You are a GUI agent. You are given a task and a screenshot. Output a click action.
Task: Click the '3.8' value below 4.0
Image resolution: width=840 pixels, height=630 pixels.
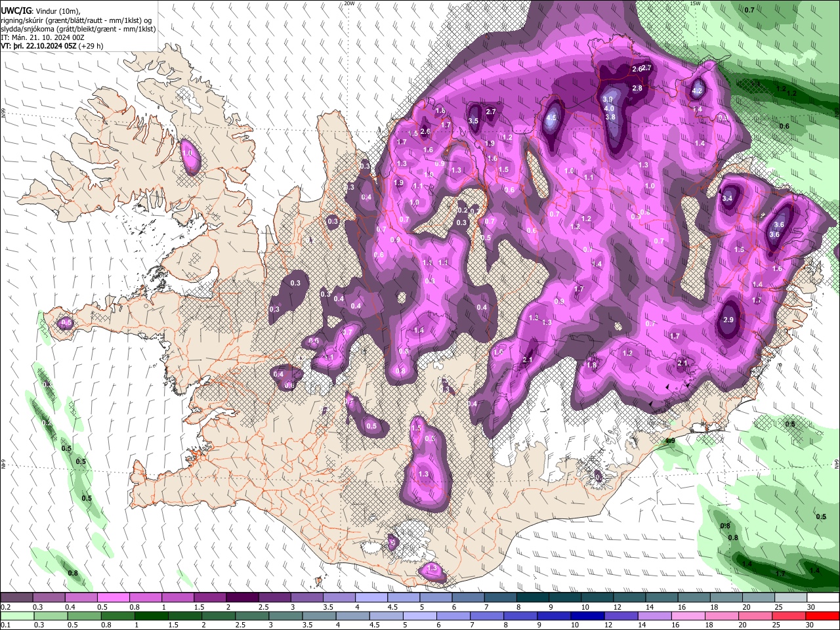tap(610, 117)
